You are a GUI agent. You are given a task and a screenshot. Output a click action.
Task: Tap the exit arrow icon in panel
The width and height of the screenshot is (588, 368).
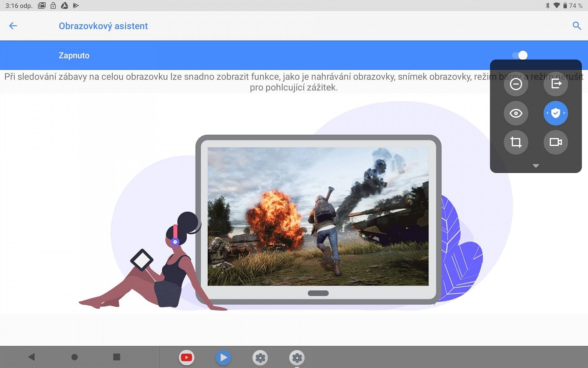(x=556, y=84)
